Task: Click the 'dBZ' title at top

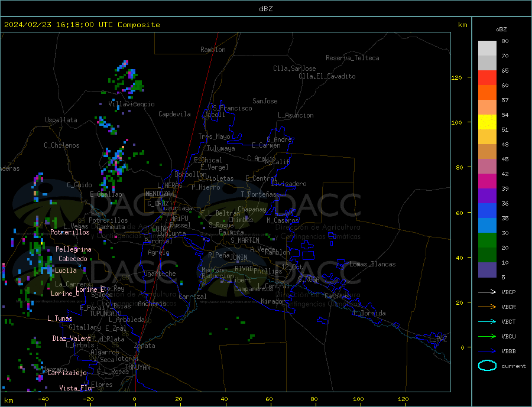Action: click(265, 9)
